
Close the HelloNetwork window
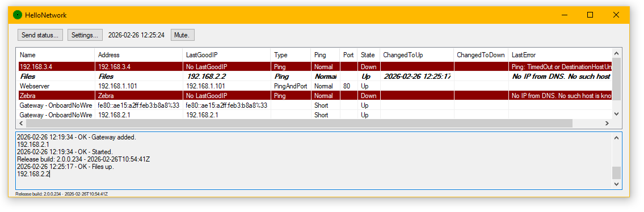pyautogui.click(x=616, y=15)
